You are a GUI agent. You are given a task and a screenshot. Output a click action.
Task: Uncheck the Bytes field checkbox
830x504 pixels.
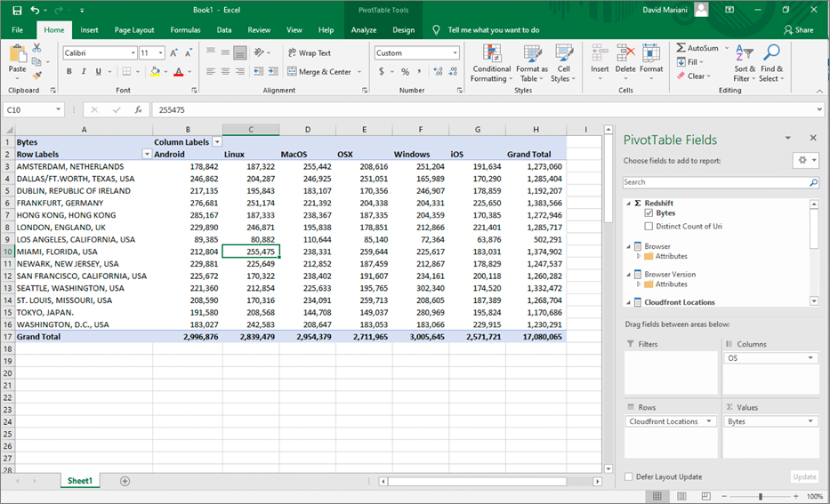pyautogui.click(x=649, y=213)
